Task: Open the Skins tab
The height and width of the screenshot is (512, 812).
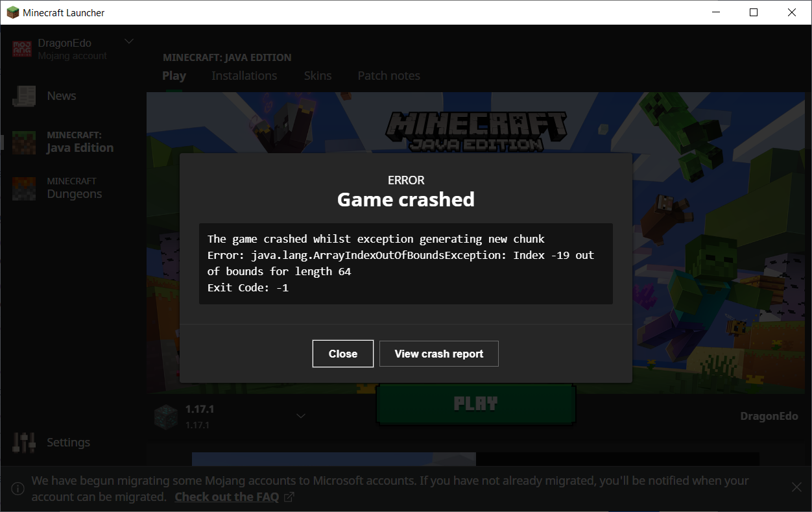Action: pos(318,76)
